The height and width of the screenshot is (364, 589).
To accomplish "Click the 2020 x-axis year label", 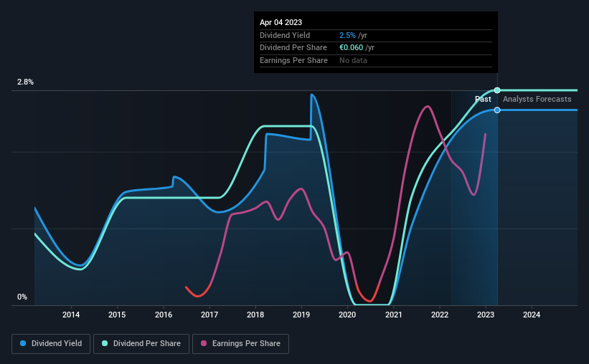I will tap(347, 315).
